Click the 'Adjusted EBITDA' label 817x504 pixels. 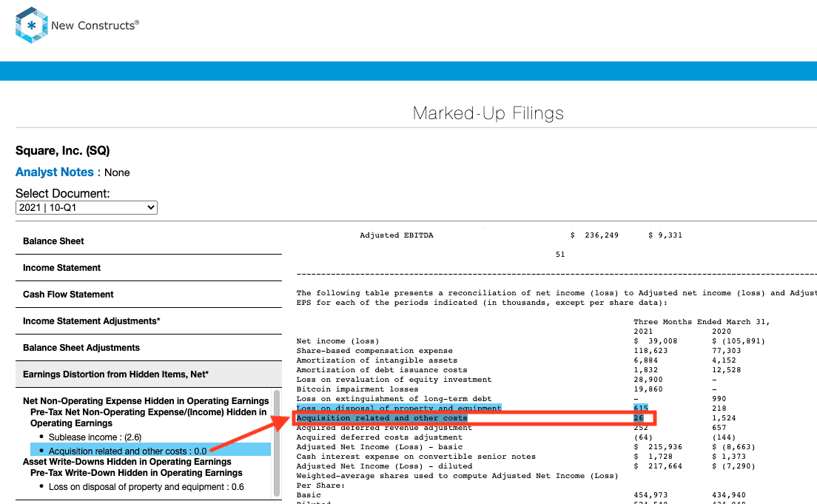(x=397, y=235)
